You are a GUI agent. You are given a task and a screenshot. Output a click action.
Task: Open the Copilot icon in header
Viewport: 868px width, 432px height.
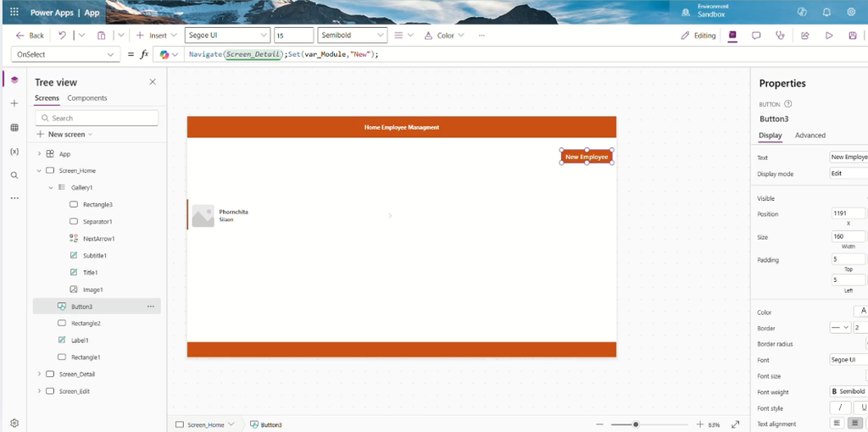802,12
